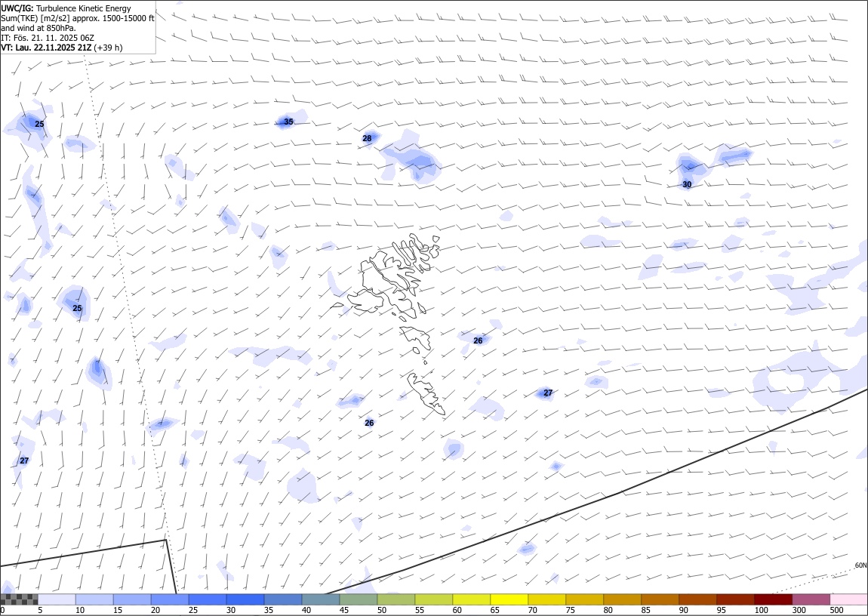Click the 'VT: Lau. 22.11.2025 21Z (+39 h)' line
Image resolution: width=868 pixels, height=616 pixels.
[x=61, y=48]
